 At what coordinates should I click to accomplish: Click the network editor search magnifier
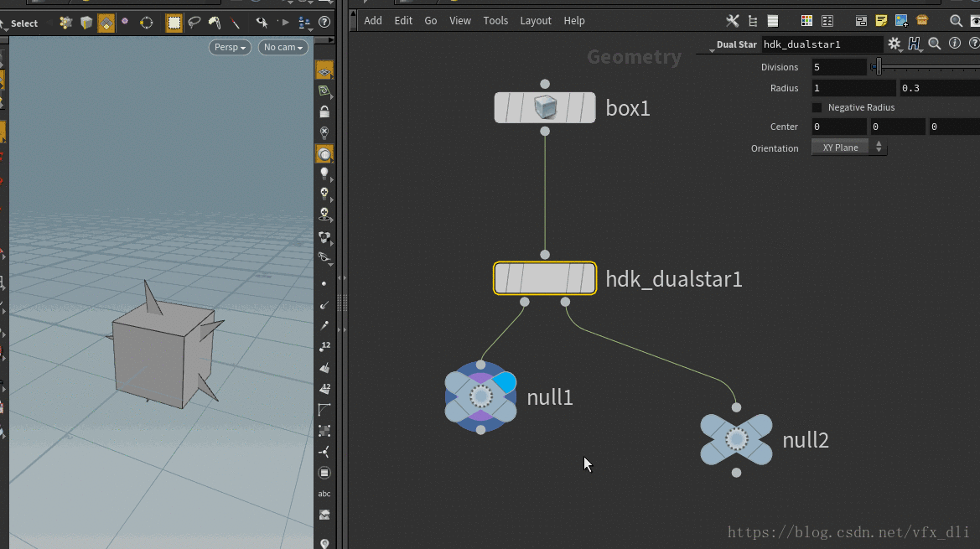(956, 21)
